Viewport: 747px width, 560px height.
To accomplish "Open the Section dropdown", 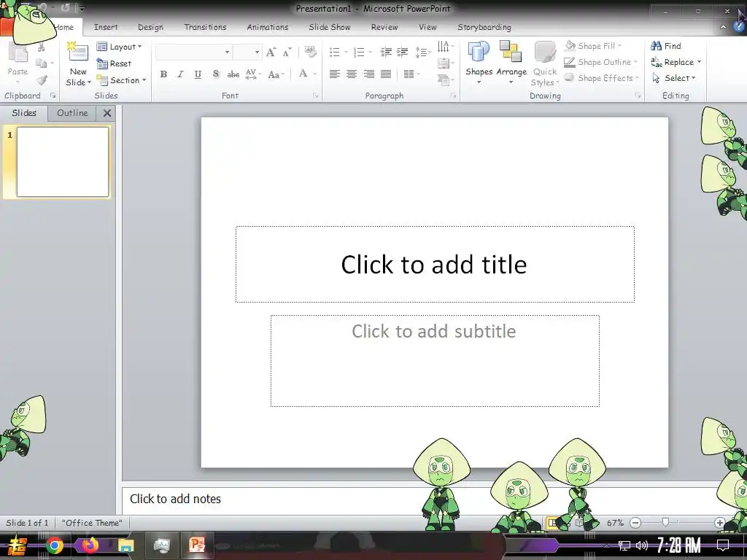I will (x=121, y=80).
